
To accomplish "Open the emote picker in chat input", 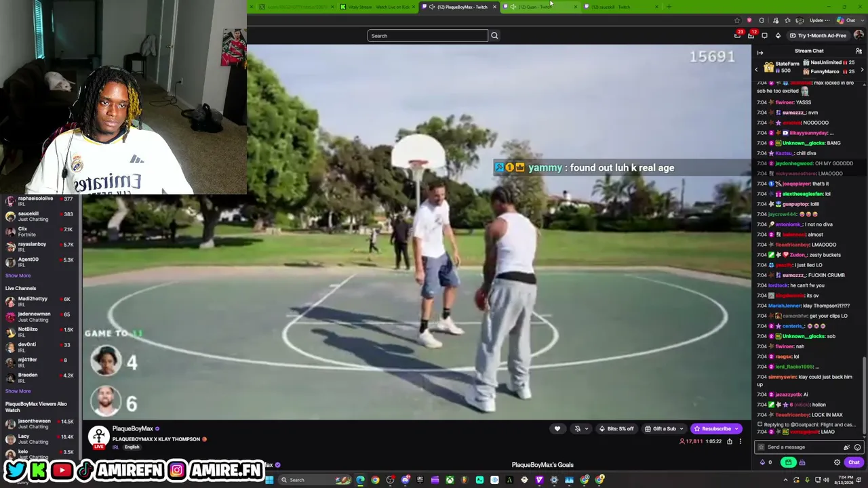I will [x=857, y=447].
